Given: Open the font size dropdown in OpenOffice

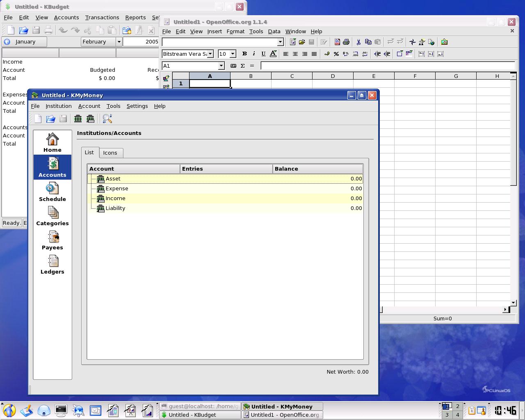Looking at the screenshot, I should point(233,54).
